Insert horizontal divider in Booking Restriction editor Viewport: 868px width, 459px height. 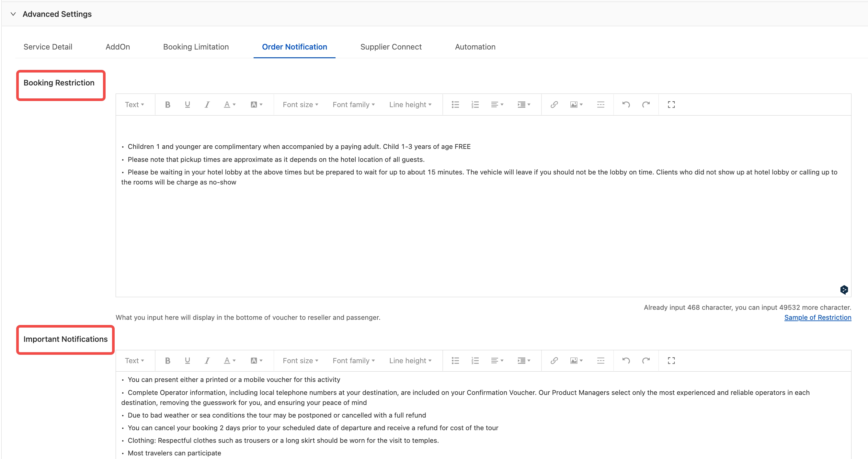[600, 105]
